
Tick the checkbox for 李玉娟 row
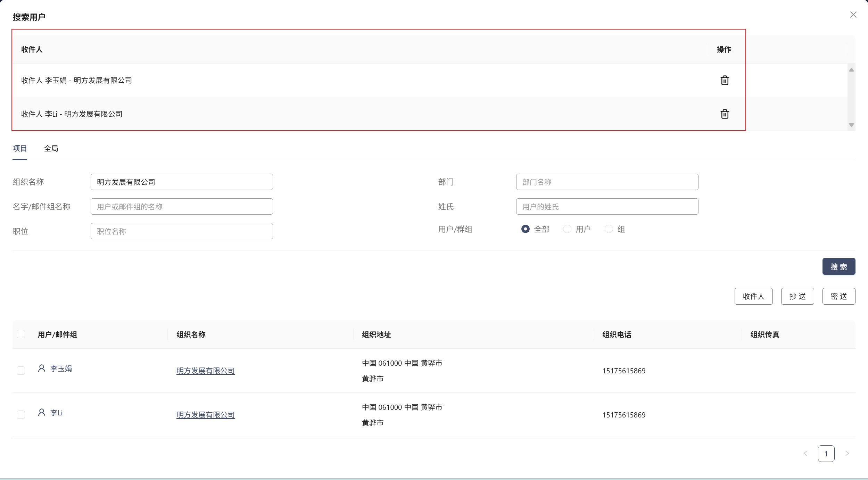[x=21, y=371]
